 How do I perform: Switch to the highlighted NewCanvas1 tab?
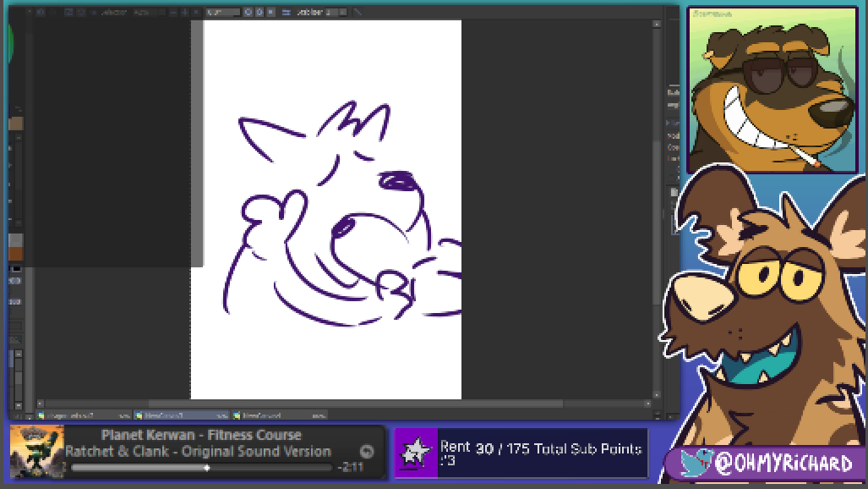pos(180,415)
